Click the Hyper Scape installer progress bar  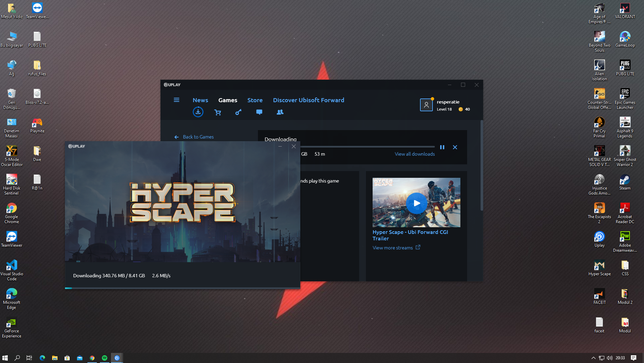point(182,288)
